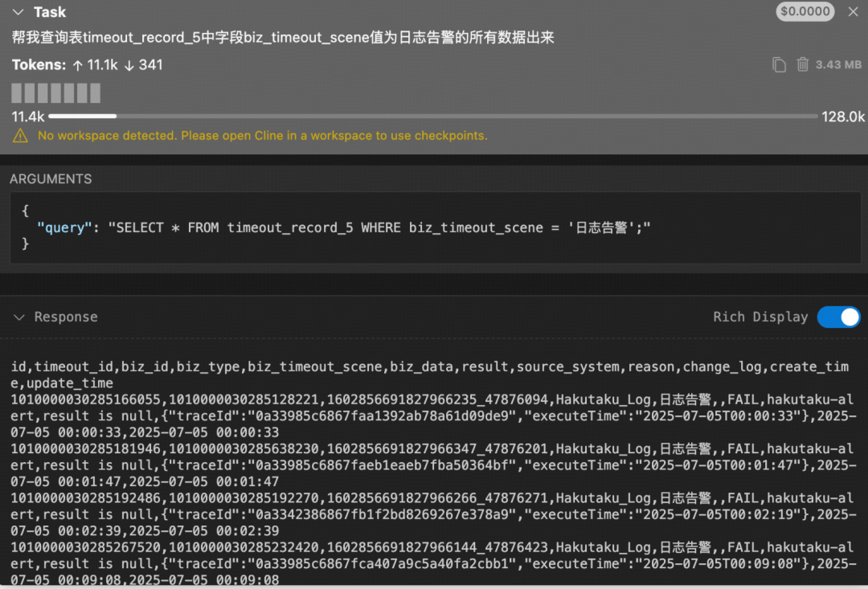
Task: Click the response header row of column names
Action: coord(429,374)
